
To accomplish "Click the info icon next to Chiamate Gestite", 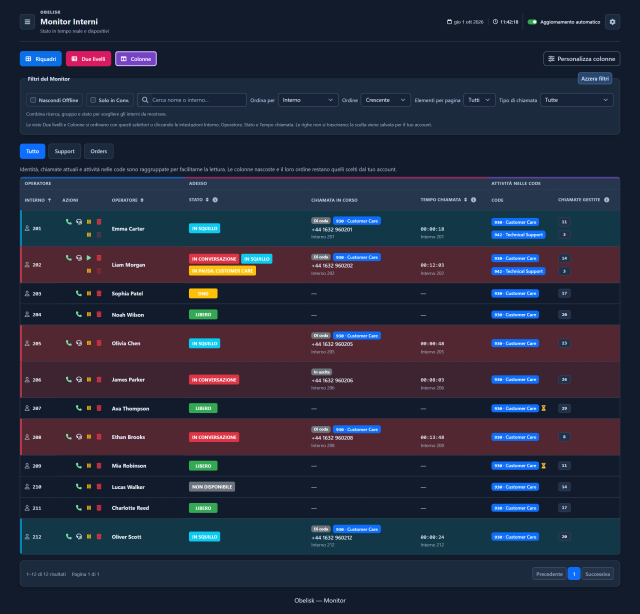I will (x=607, y=200).
